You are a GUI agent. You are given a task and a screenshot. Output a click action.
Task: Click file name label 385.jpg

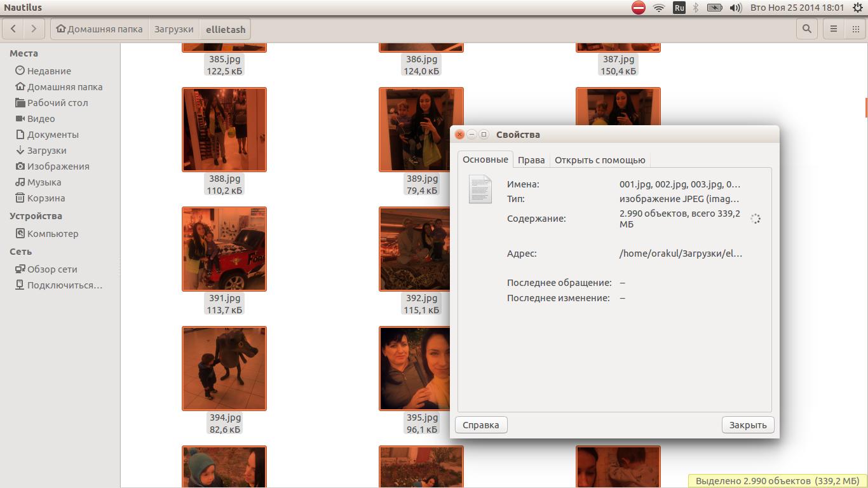225,59
